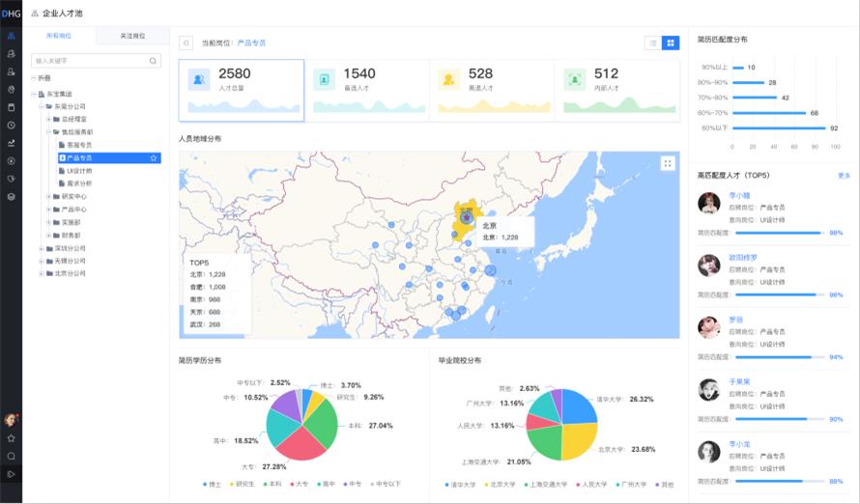Switch to the 所有岗位 tab
Screen dimensions: 860x504
[59, 36]
